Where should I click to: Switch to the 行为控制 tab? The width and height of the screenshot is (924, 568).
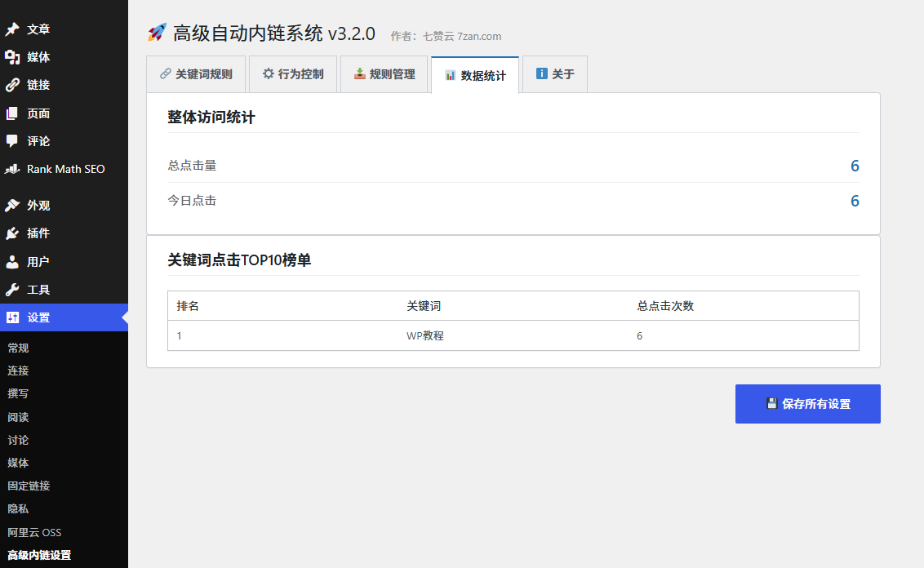pos(293,74)
